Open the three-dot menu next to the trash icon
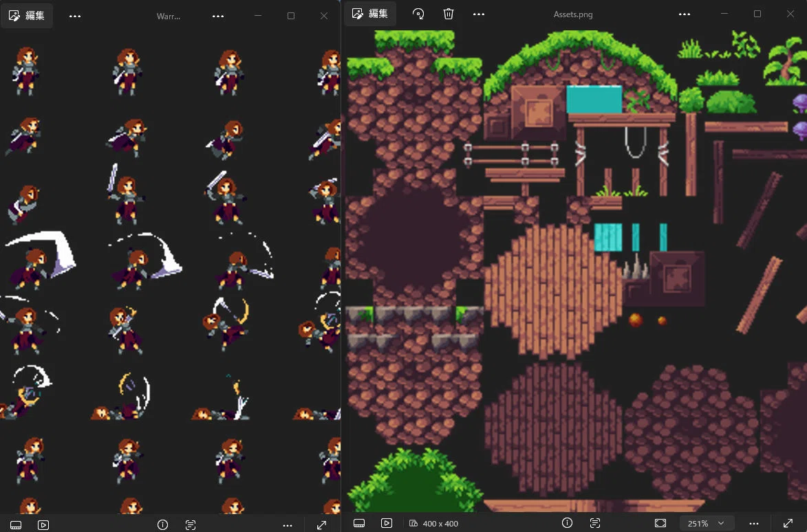The image size is (807, 532). pos(479,14)
